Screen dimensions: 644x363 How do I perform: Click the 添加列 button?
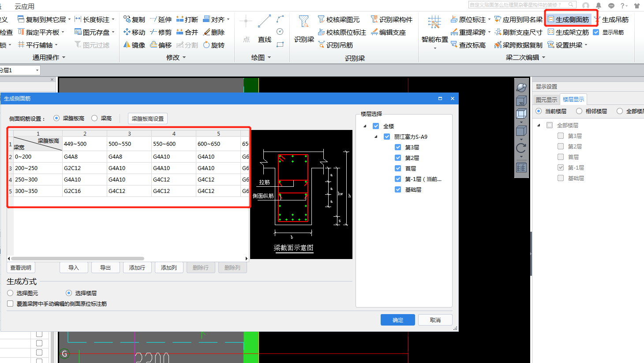[x=169, y=267]
